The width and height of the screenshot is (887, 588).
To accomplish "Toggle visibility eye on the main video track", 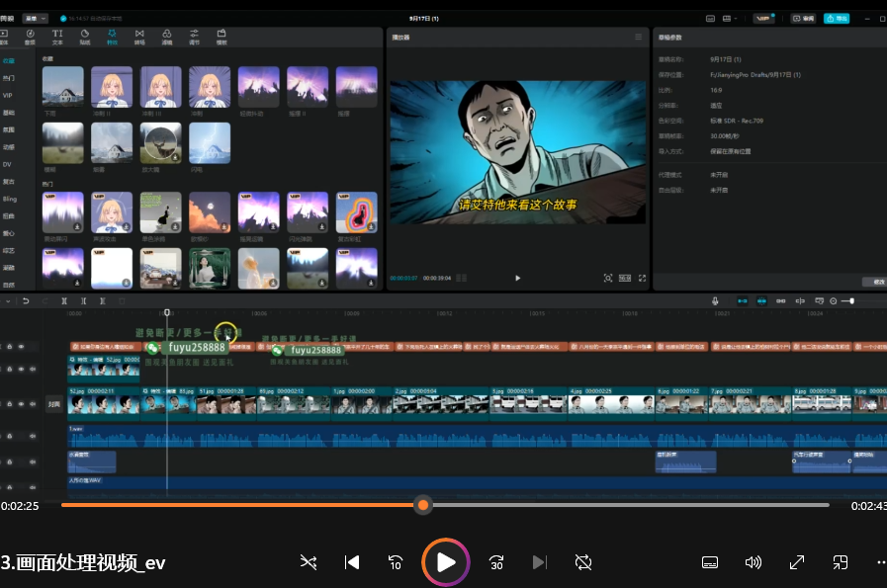I will 21,403.
